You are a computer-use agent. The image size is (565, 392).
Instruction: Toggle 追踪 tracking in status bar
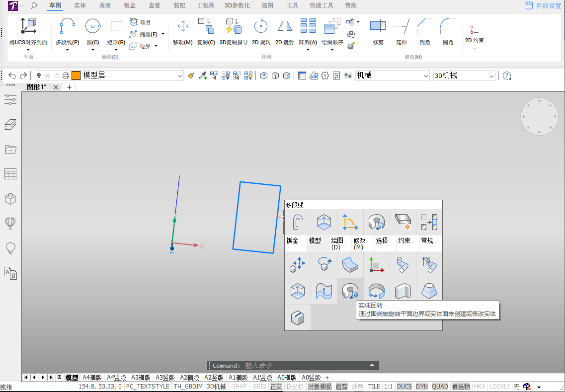pyautogui.click(x=341, y=387)
